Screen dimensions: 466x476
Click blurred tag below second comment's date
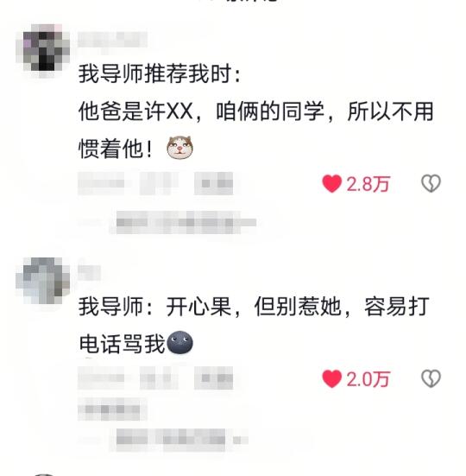[112, 409]
